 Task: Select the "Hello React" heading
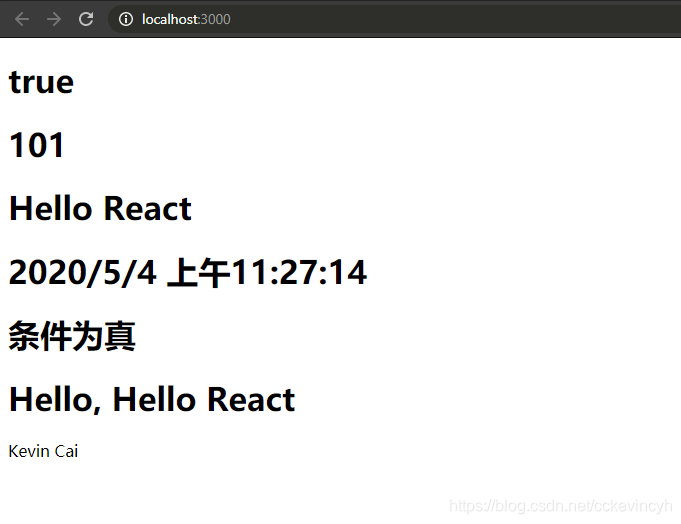pyautogui.click(x=100, y=208)
